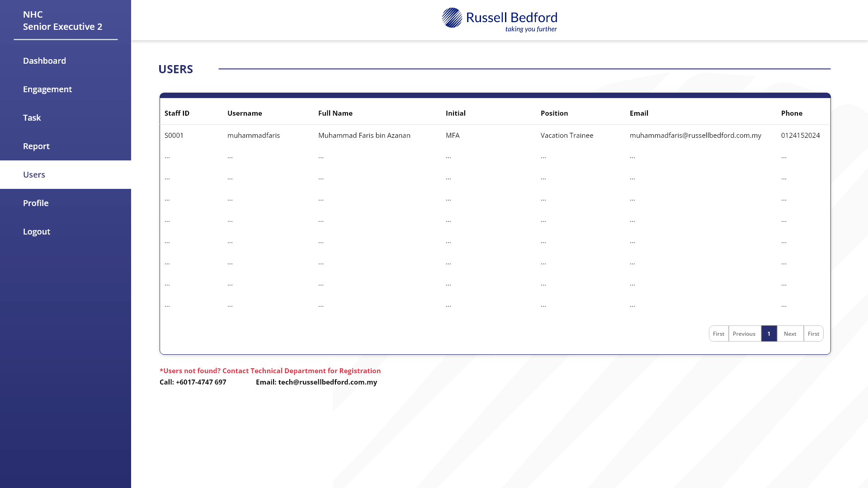This screenshot has height=488, width=868.
Task: Click the Username column header
Action: click(245, 113)
